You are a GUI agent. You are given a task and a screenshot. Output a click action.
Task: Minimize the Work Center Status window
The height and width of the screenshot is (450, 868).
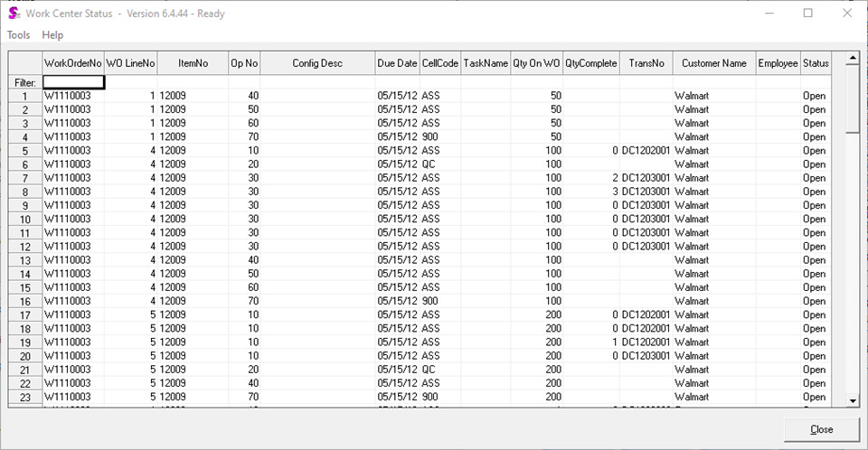[769, 14]
